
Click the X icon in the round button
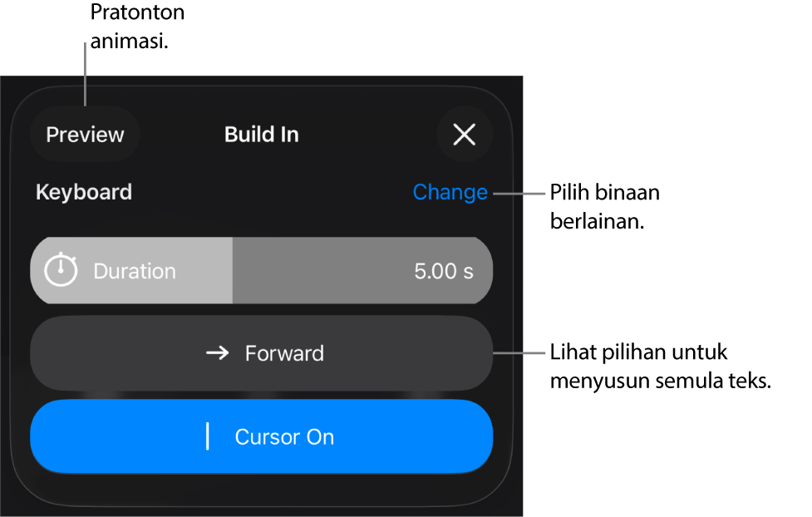pyautogui.click(x=464, y=135)
